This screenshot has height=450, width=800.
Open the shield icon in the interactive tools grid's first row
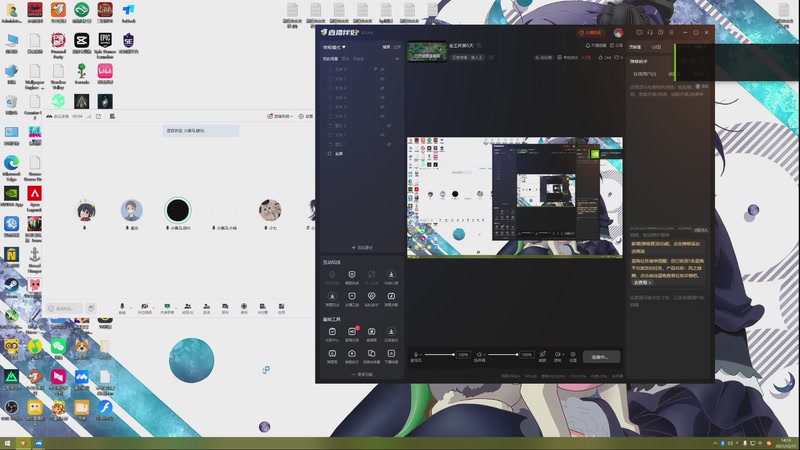(x=352, y=275)
